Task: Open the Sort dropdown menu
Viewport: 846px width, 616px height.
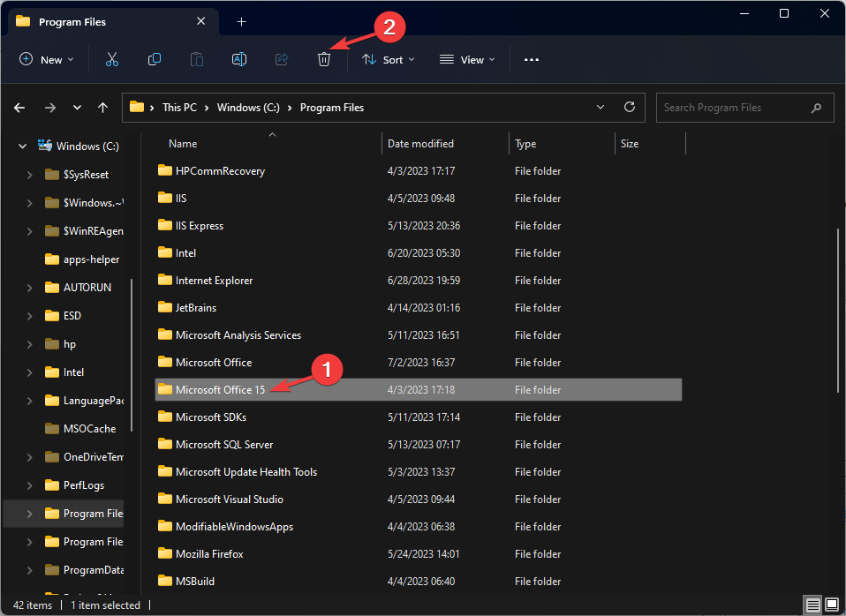Action: coord(389,59)
